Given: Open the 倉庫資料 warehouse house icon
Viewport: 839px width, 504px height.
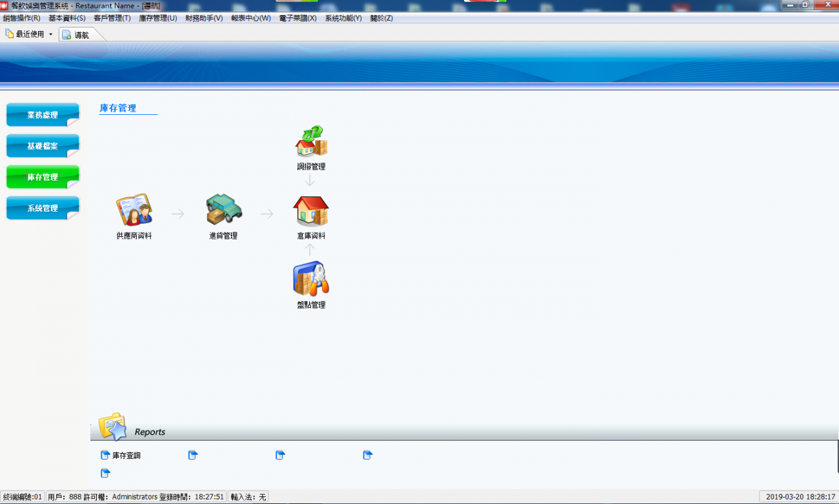Looking at the screenshot, I should tap(311, 211).
